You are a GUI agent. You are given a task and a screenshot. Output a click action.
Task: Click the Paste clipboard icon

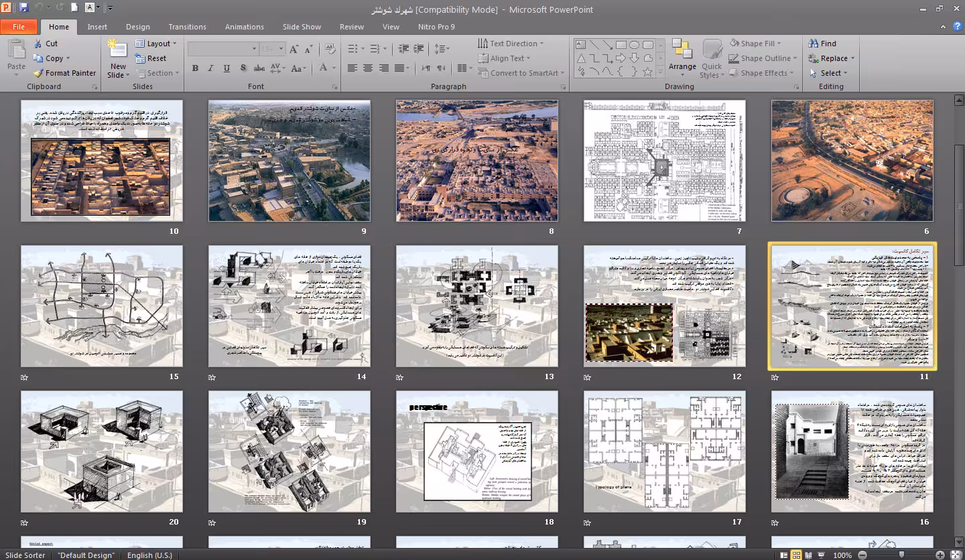pyautogui.click(x=16, y=50)
